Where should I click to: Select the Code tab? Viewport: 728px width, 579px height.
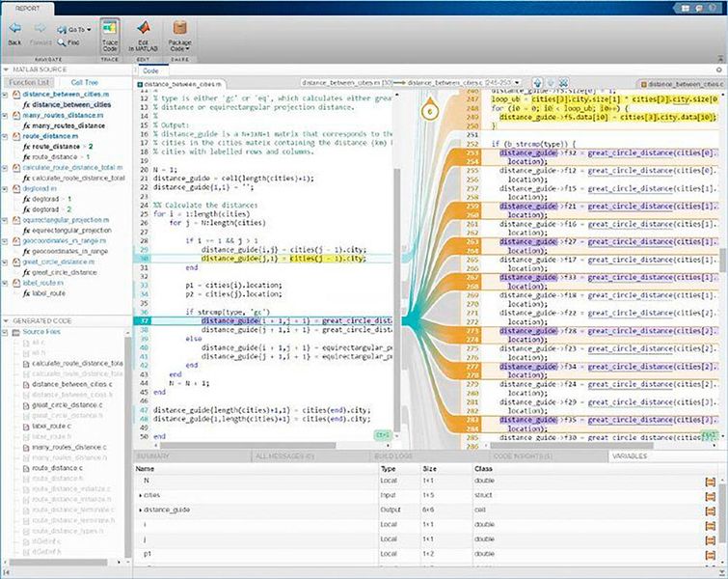[150, 70]
